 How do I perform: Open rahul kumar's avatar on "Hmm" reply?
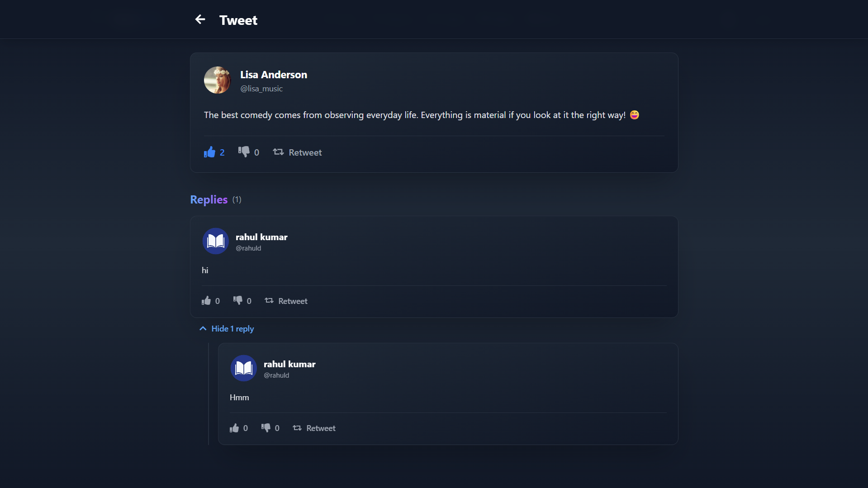[244, 368]
